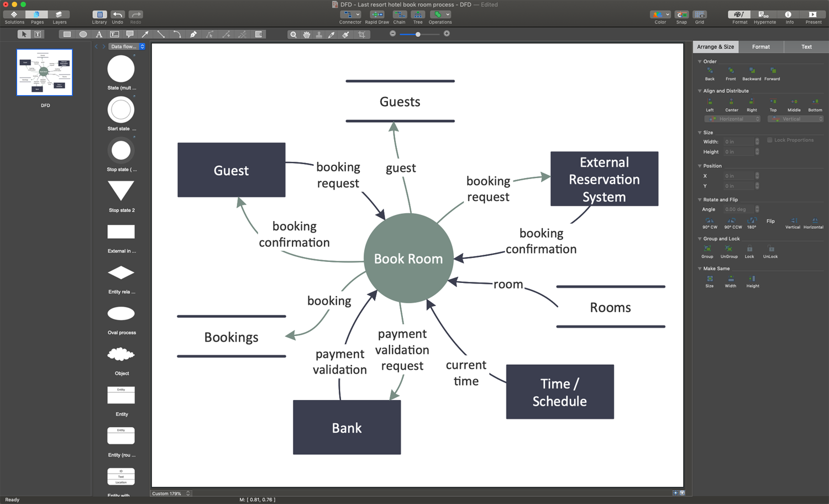829x504 pixels.
Task: Open the Data flow library dropdown
Action: [x=127, y=46]
